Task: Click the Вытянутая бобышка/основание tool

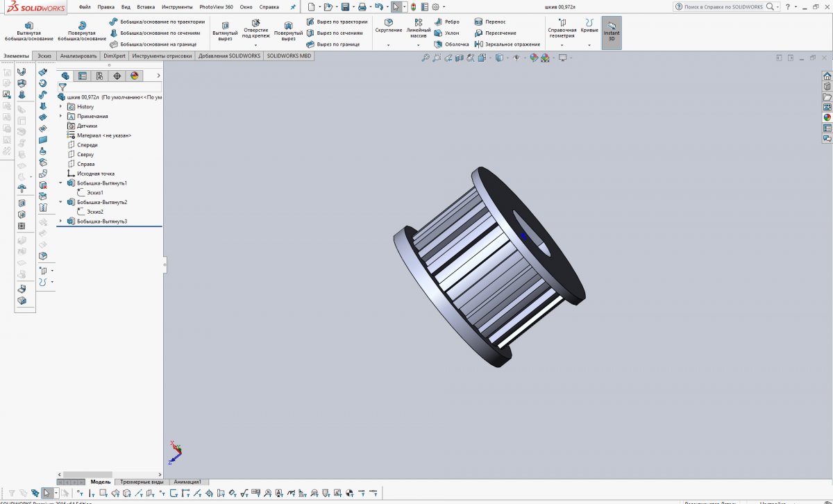Action: (28, 31)
